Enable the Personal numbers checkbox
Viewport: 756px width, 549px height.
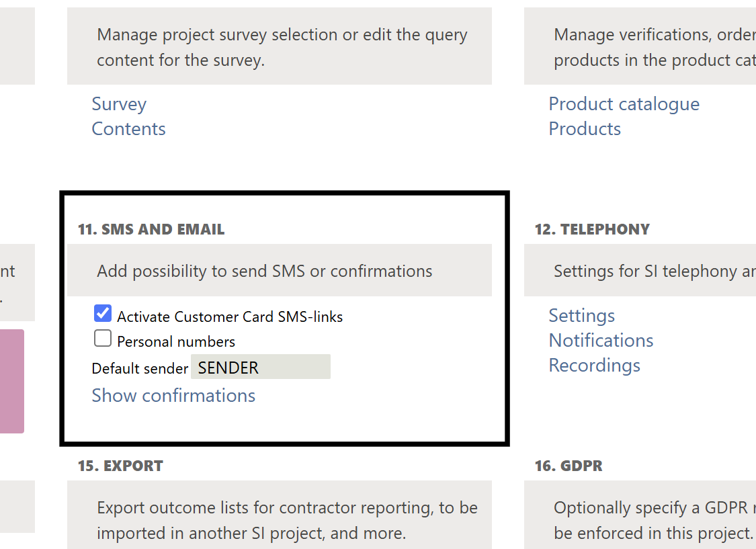tap(103, 338)
